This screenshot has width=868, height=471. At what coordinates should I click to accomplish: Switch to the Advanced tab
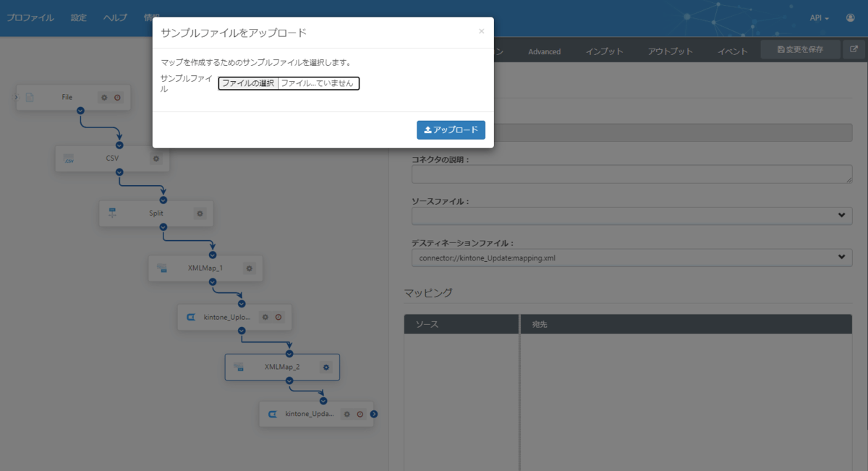(544, 51)
